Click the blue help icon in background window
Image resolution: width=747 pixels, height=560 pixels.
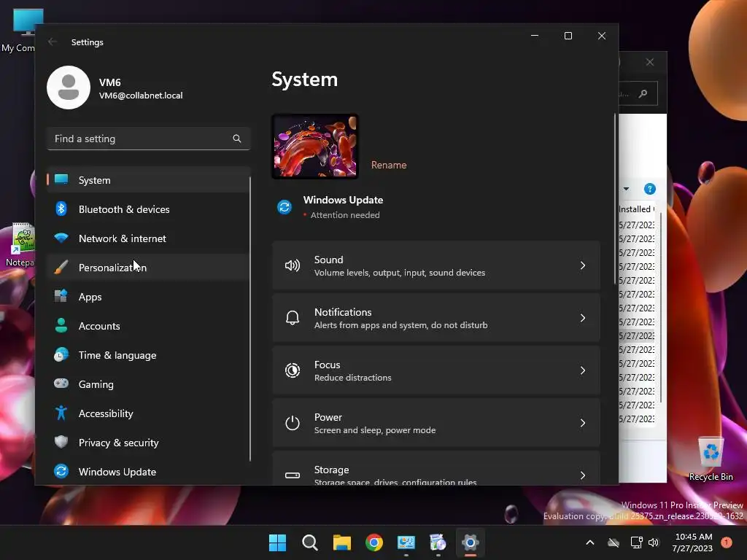coord(649,189)
